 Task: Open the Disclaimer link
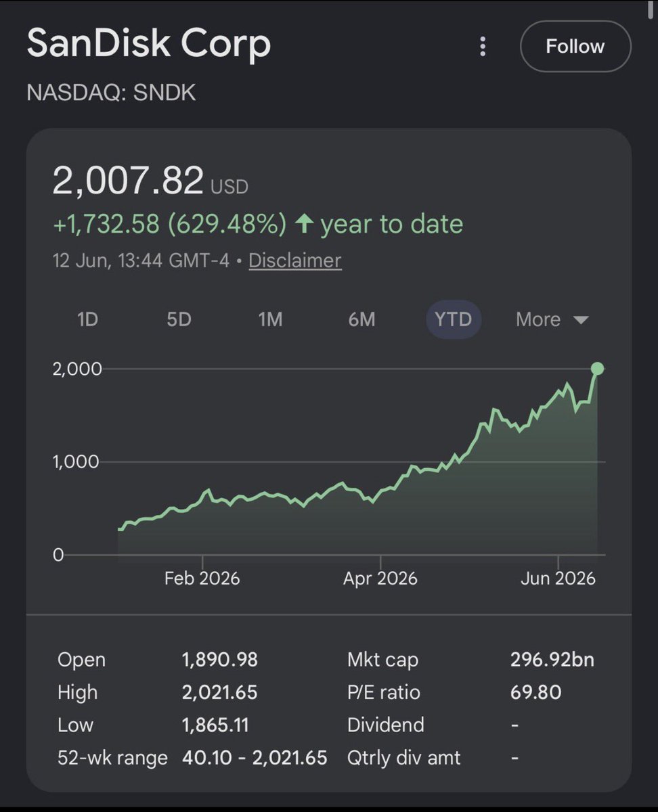[295, 261]
